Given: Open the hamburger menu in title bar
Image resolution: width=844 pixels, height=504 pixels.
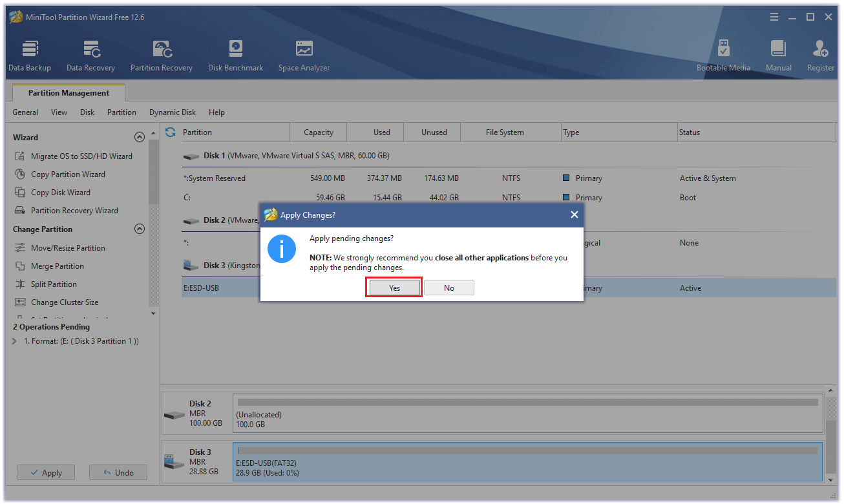Looking at the screenshot, I should [x=775, y=17].
